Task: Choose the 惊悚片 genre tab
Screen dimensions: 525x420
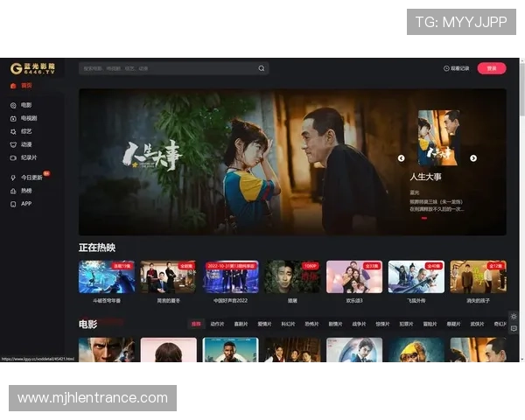Action: click(382, 324)
